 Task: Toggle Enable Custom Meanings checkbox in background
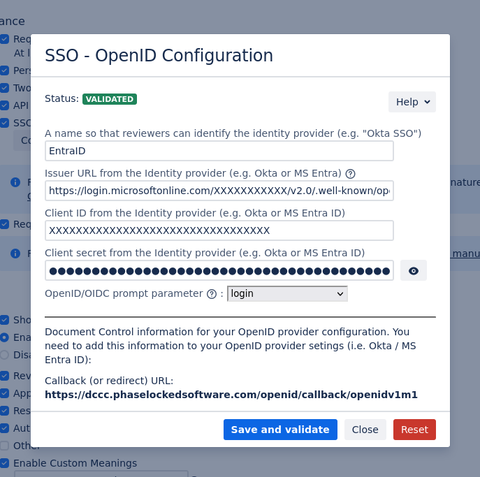click(4, 463)
